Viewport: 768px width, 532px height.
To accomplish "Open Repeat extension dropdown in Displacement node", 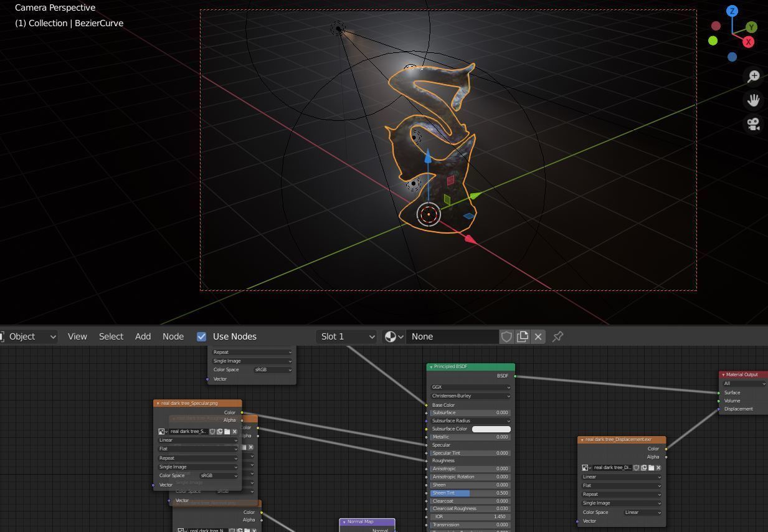I will (622, 494).
